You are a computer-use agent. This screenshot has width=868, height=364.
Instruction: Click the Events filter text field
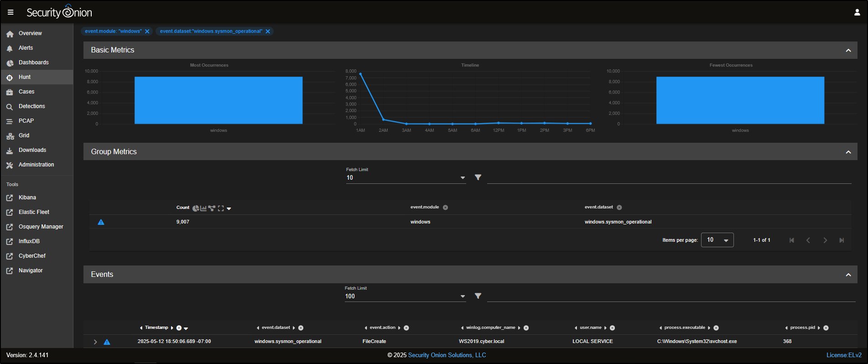(670, 296)
